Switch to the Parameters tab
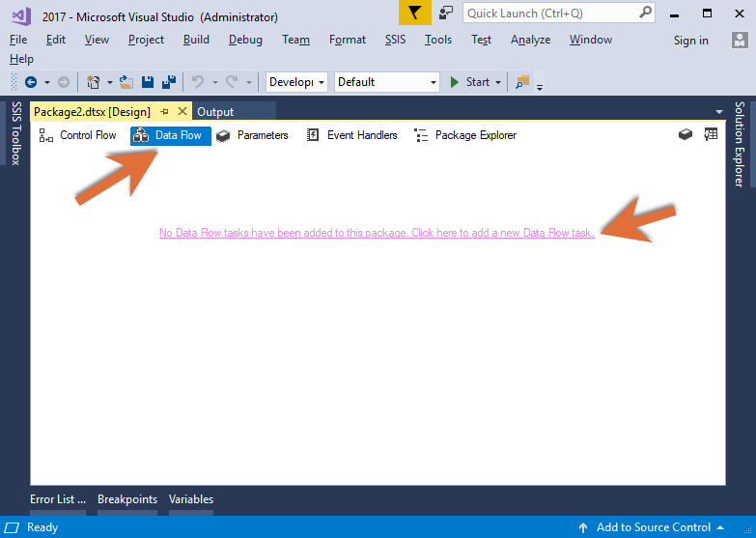Image resolution: width=756 pixels, height=538 pixels. [252, 135]
